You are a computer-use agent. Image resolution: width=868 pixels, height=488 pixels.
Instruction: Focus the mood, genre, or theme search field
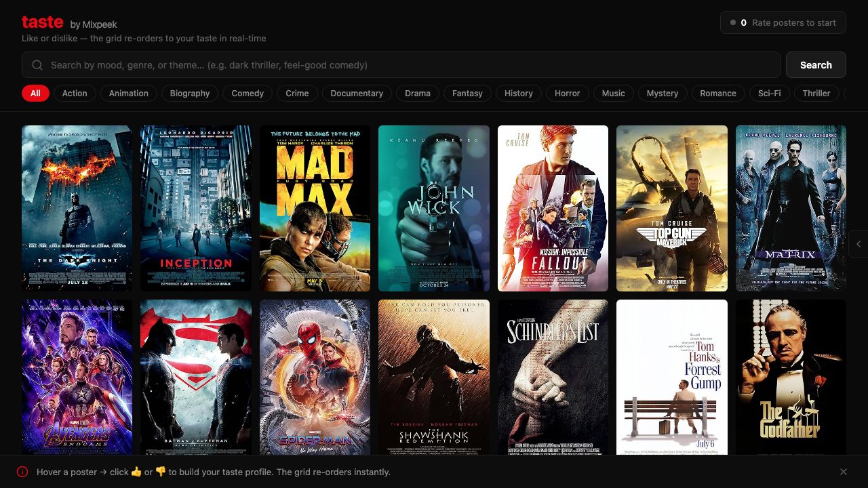(401, 65)
